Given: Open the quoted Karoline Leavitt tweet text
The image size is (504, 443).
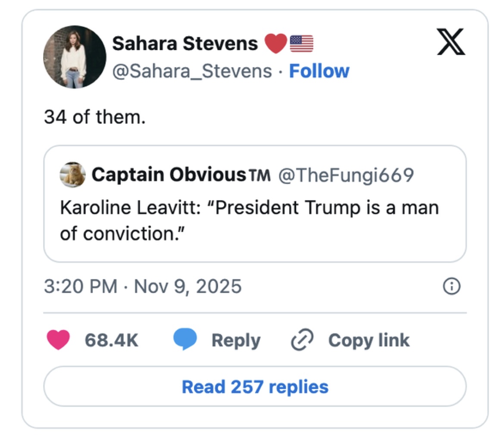Looking at the screenshot, I should pyautogui.click(x=249, y=220).
